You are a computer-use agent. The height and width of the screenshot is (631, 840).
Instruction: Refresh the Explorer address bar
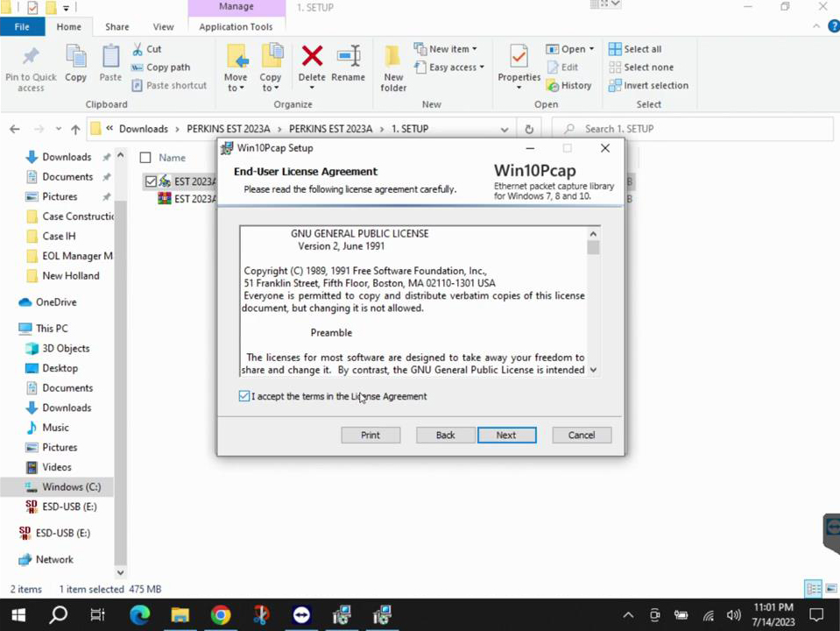click(x=529, y=129)
